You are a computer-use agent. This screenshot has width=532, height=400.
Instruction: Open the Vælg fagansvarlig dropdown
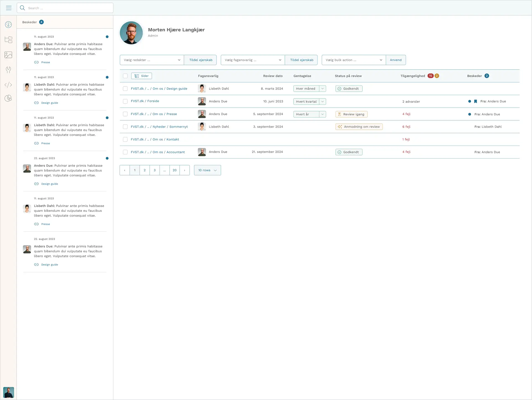[x=253, y=60]
